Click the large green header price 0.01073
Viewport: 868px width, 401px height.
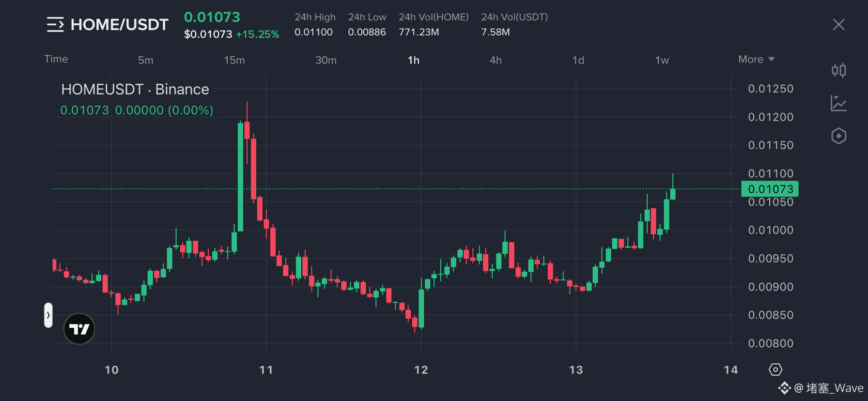[x=212, y=17]
